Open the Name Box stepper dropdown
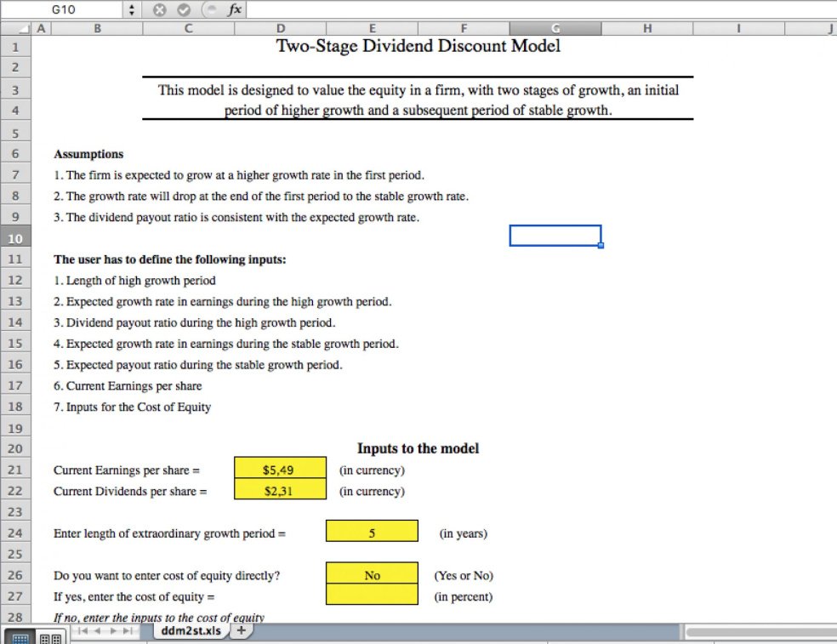 133,9
